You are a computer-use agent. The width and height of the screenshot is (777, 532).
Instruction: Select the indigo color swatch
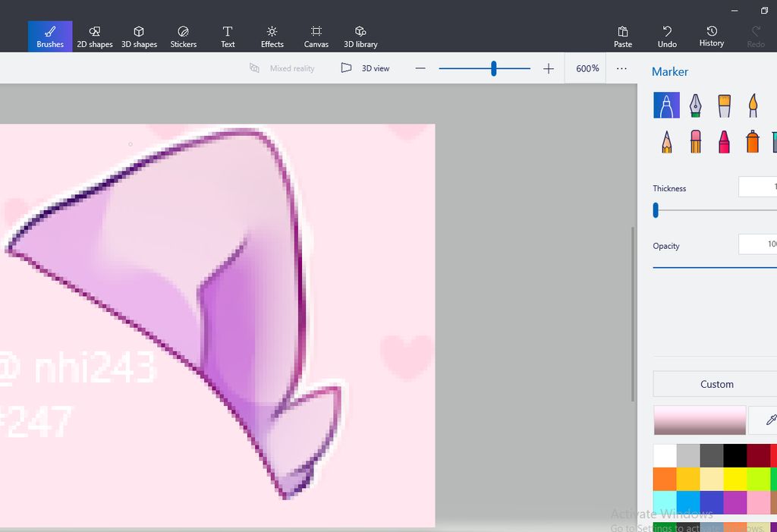point(712,502)
